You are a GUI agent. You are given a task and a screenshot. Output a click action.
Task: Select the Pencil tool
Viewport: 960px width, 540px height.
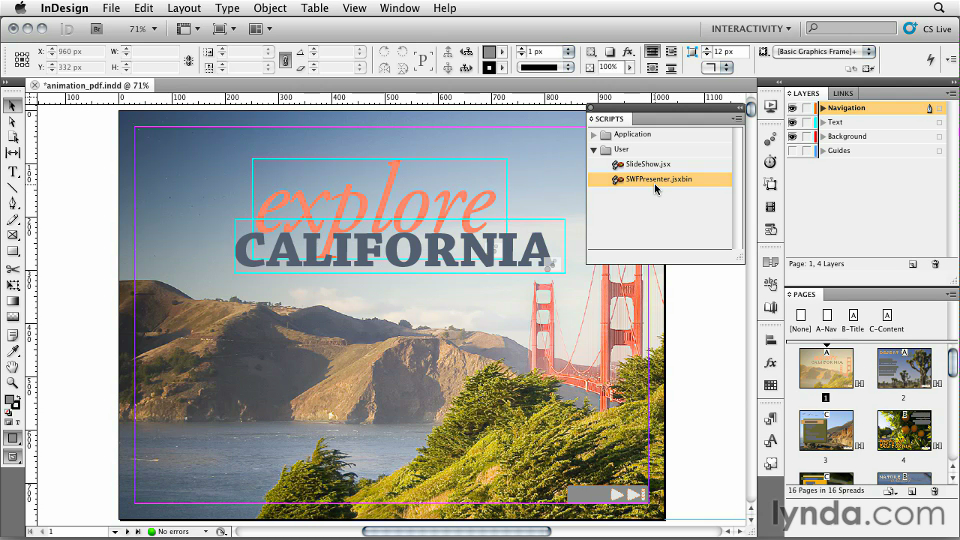[12, 219]
